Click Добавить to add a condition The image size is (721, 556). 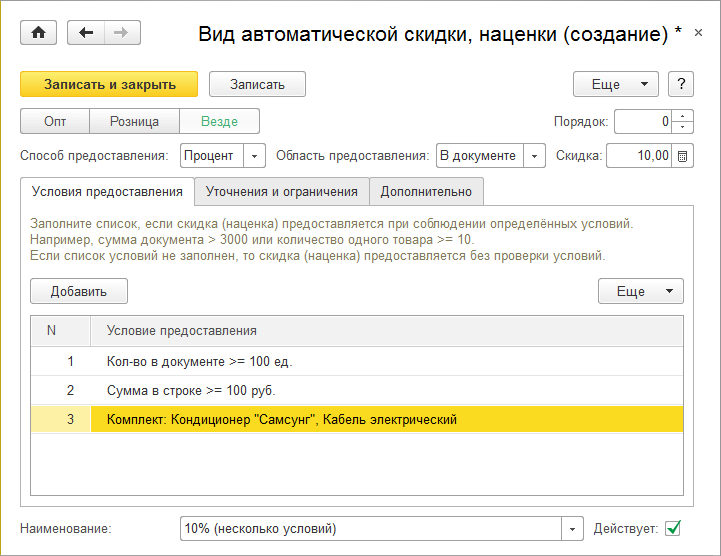(x=79, y=291)
